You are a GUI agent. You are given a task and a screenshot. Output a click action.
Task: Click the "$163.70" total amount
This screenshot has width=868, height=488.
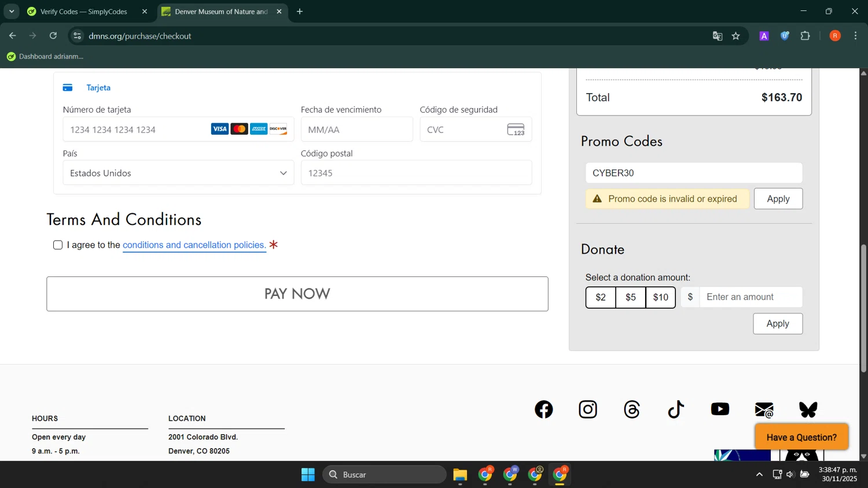(x=782, y=98)
